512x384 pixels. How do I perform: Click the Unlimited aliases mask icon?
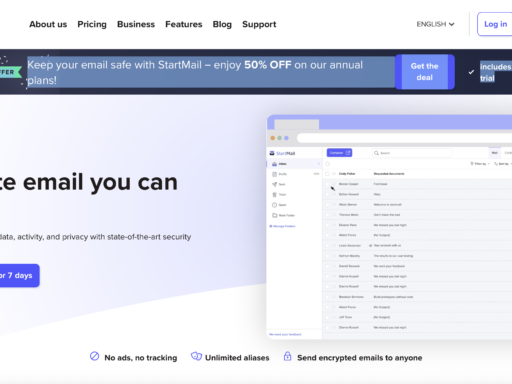pos(196,356)
